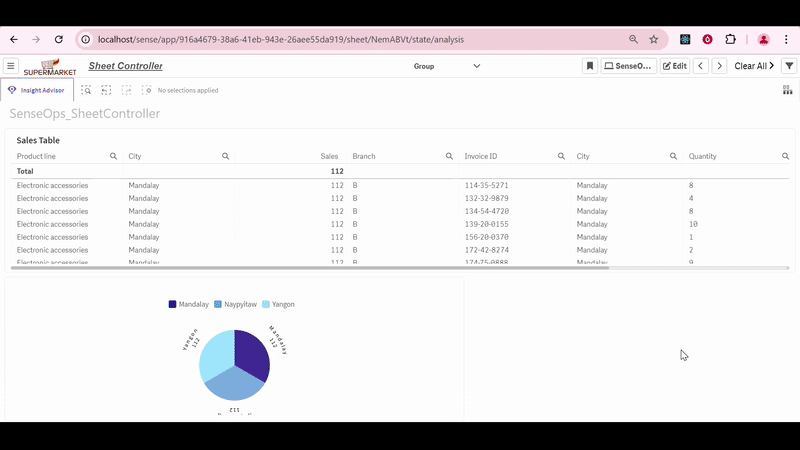Viewport: 800px width, 450px height.
Task: Open the first browser extension icon
Action: point(685,39)
